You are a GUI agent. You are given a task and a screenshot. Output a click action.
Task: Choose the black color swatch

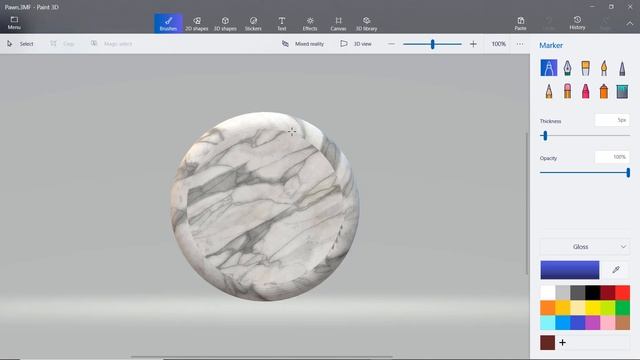(x=593, y=292)
